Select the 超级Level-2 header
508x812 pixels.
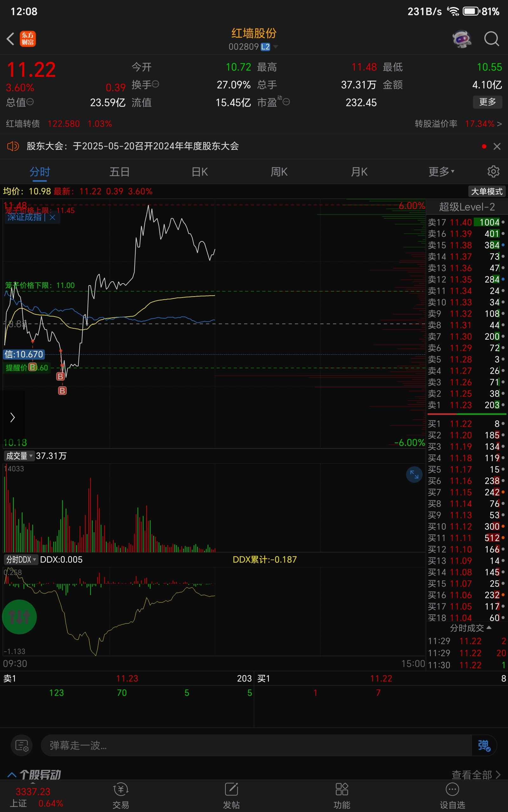click(467, 207)
